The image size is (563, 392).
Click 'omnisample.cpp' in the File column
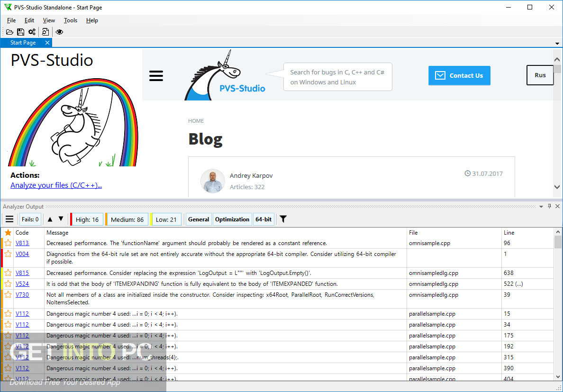point(429,243)
